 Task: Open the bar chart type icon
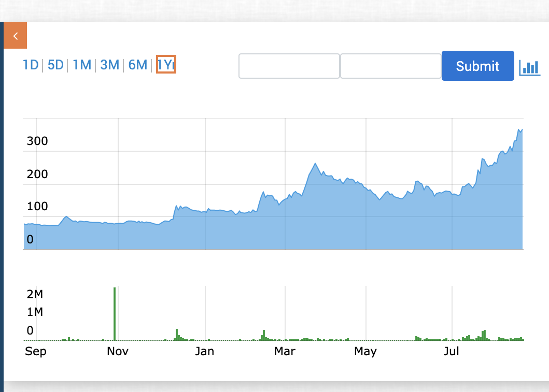coord(529,67)
